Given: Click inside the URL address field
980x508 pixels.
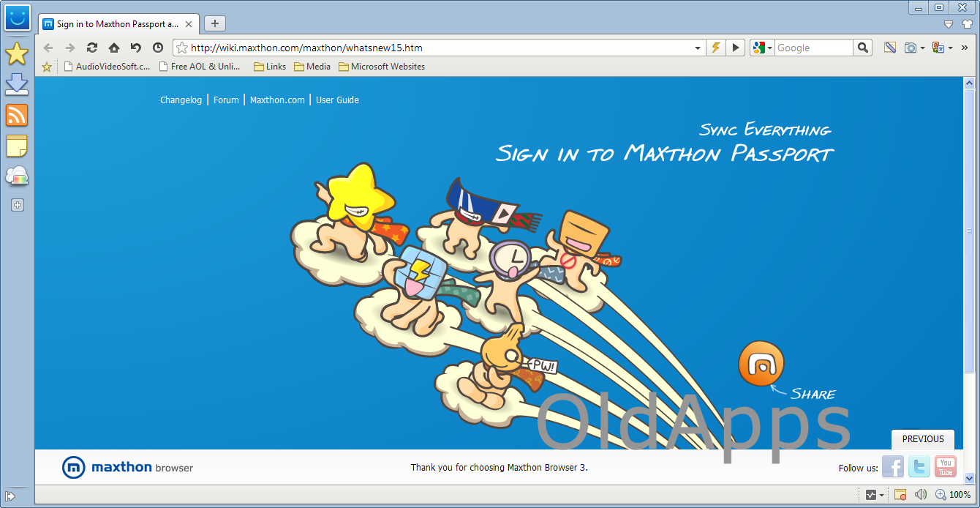Looking at the screenshot, I should pyautogui.click(x=440, y=48).
